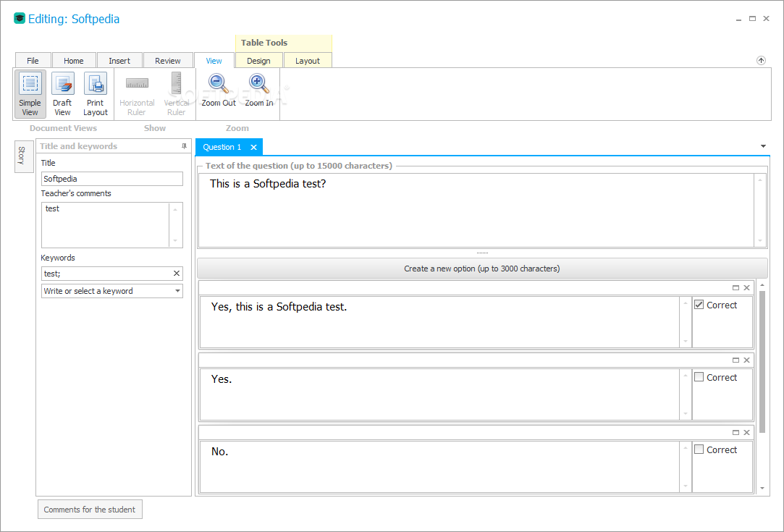Switch to Simple View mode
This screenshot has height=532, width=784.
30,94
